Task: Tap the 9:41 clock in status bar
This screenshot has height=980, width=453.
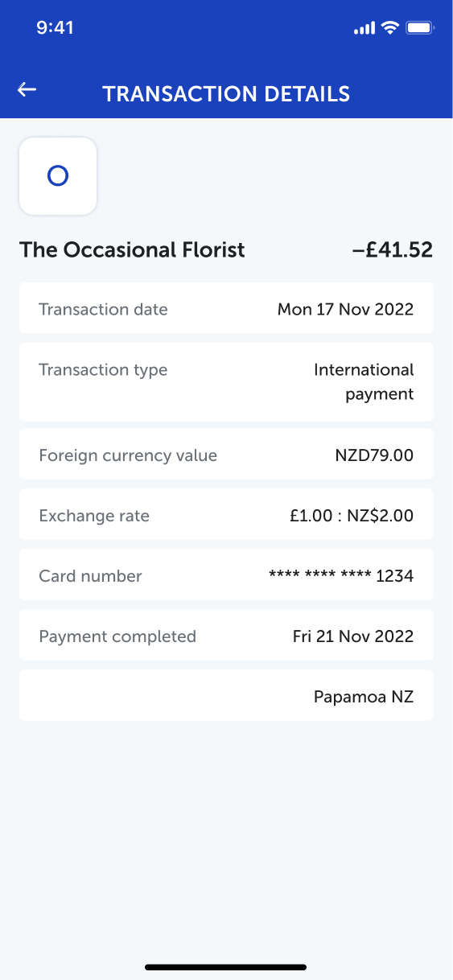Action: [55, 28]
